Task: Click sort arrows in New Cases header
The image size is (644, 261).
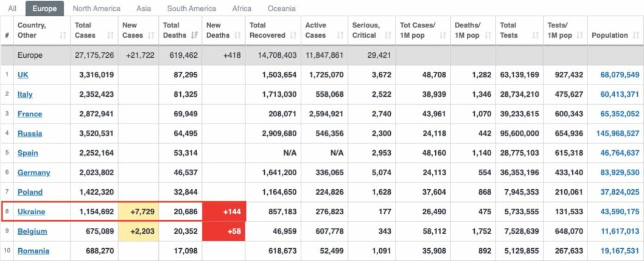Action: pyautogui.click(x=151, y=35)
